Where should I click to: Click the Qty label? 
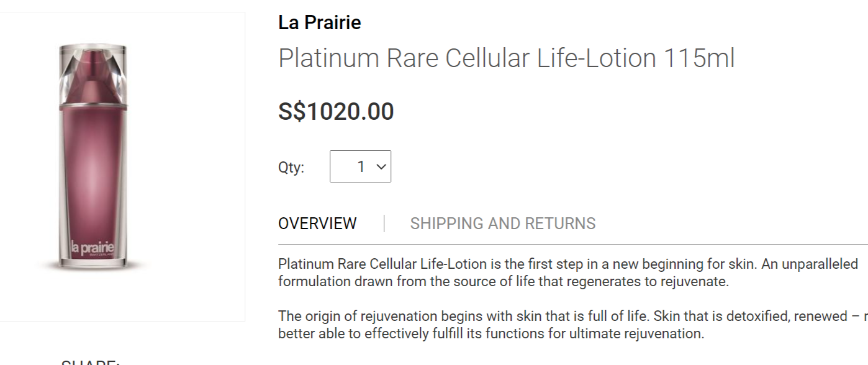coord(291,168)
